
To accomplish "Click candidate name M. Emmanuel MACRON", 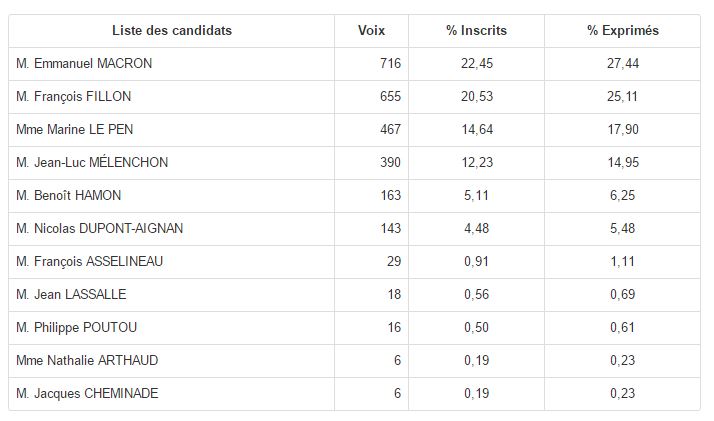I will click(84, 64).
